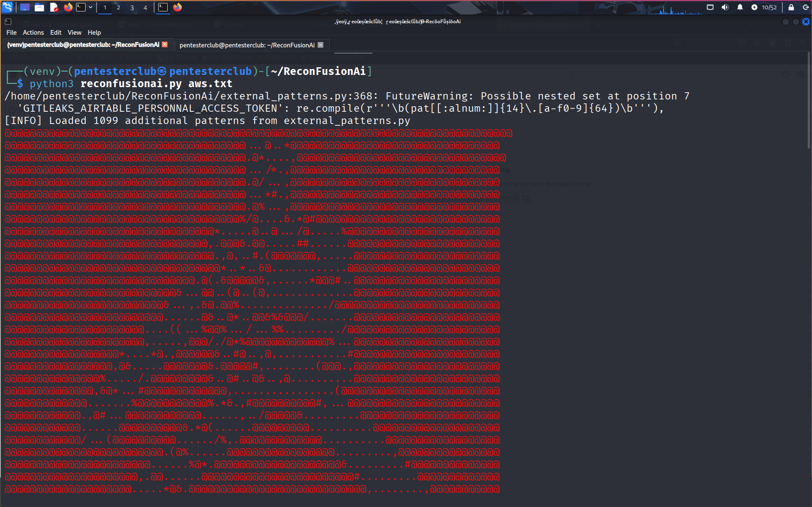Click the log out panel icon

coord(806,7)
